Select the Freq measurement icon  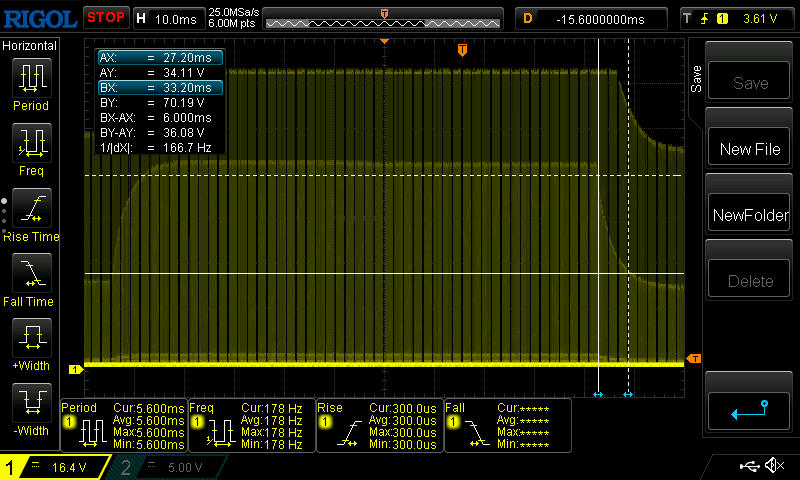pyautogui.click(x=31, y=143)
